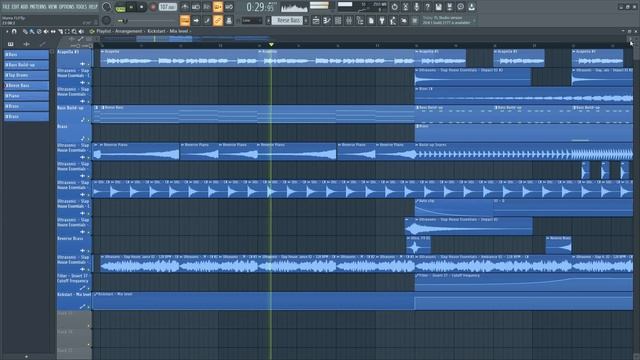Click the Audio editor scissors icon
The image size is (640, 360).
pyautogui.click(x=405, y=7)
